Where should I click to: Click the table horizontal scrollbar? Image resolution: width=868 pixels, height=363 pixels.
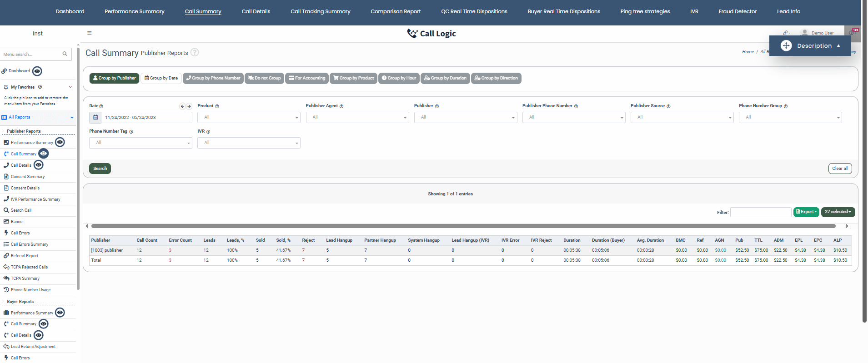(x=463, y=226)
